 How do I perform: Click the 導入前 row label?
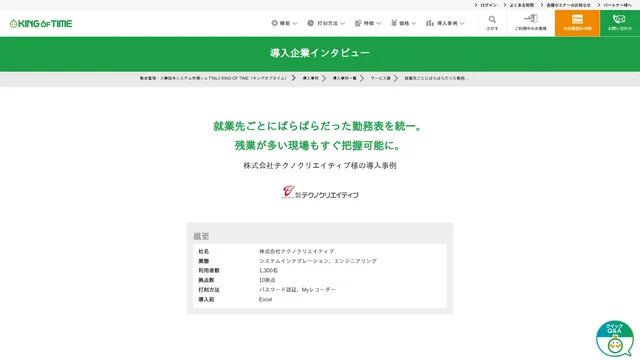206,300
